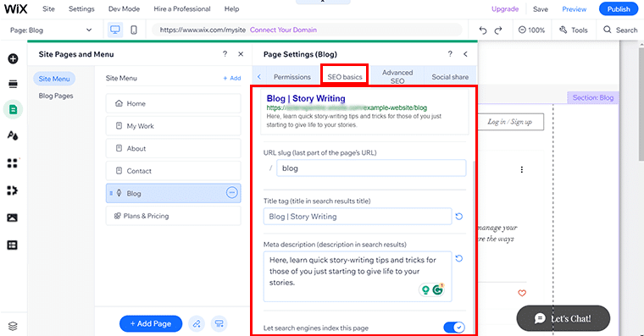Open the 100% zoom control
The width and height of the screenshot is (644, 336).
click(x=531, y=30)
